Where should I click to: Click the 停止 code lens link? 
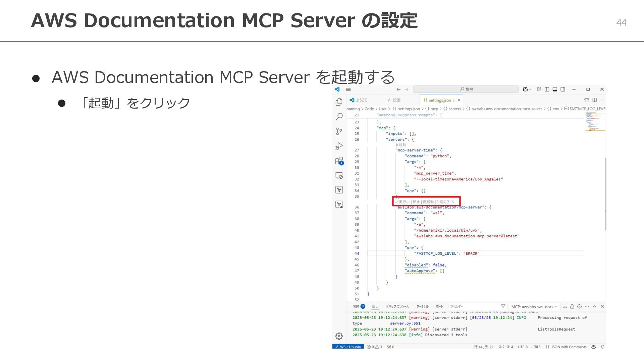[x=416, y=202]
